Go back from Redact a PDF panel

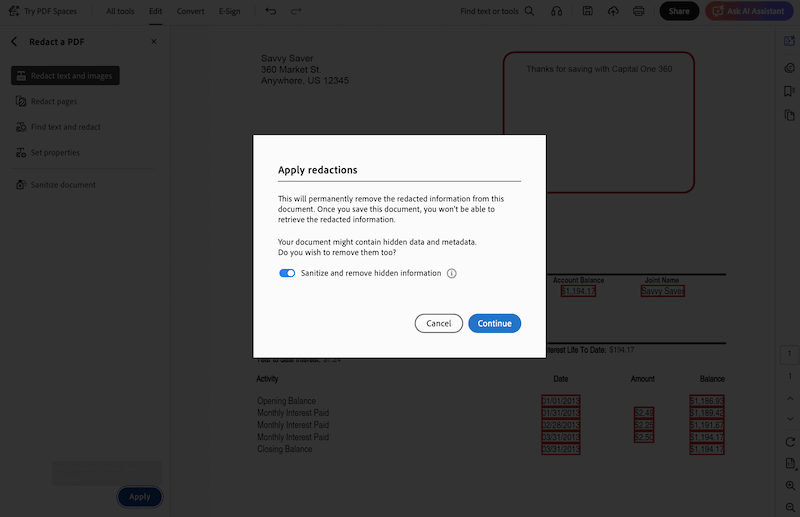14,42
